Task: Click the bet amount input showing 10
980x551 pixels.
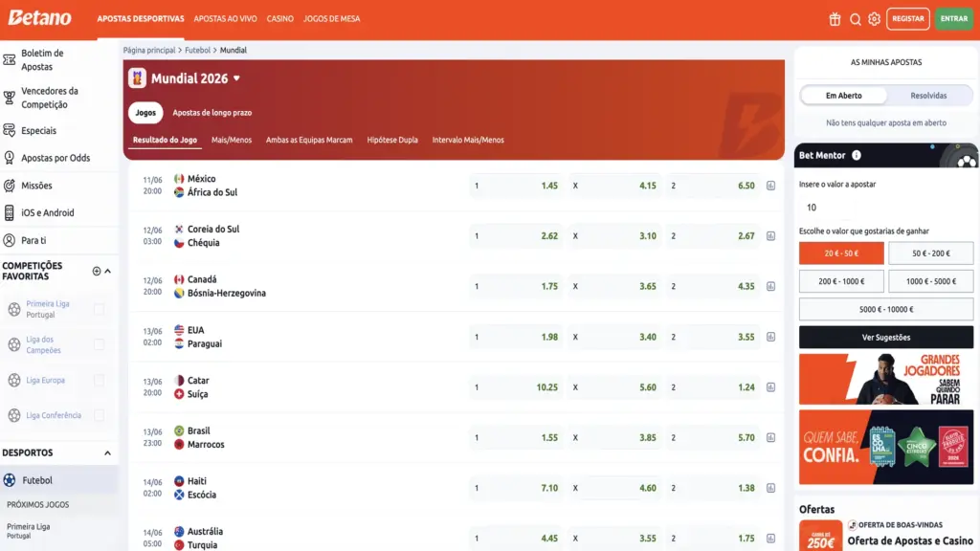Action: click(885, 208)
